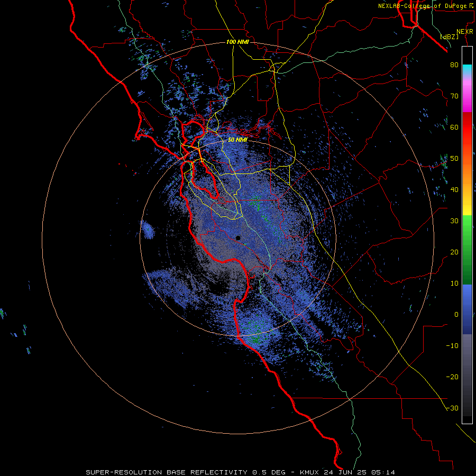Click the 70 value on the dBZ scale

click(454, 96)
